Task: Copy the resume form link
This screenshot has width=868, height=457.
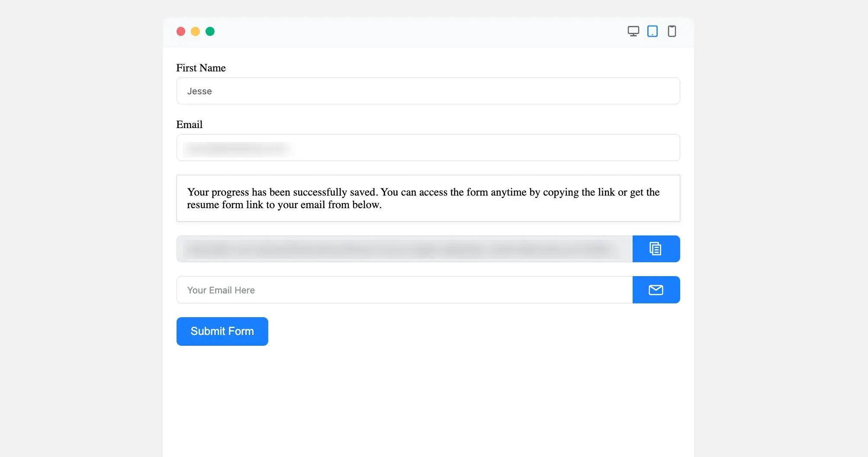Action: pyautogui.click(x=656, y=249)
